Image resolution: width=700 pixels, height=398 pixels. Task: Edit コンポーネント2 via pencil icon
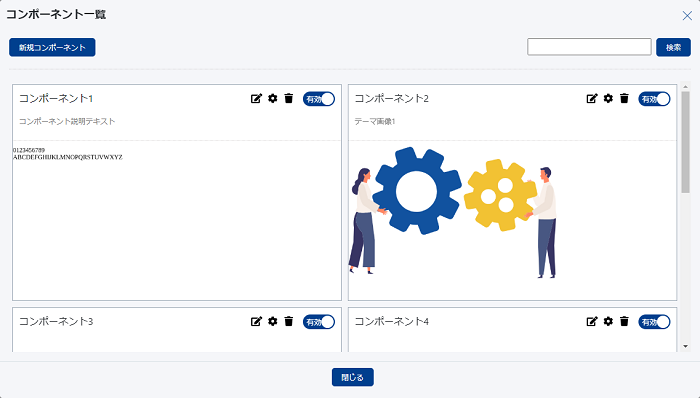[592, 99]
